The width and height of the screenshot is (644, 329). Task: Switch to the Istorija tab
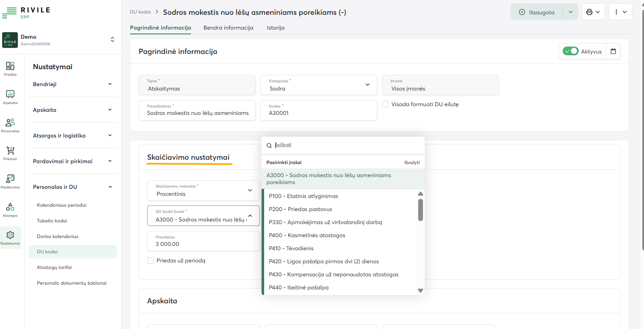275,28
